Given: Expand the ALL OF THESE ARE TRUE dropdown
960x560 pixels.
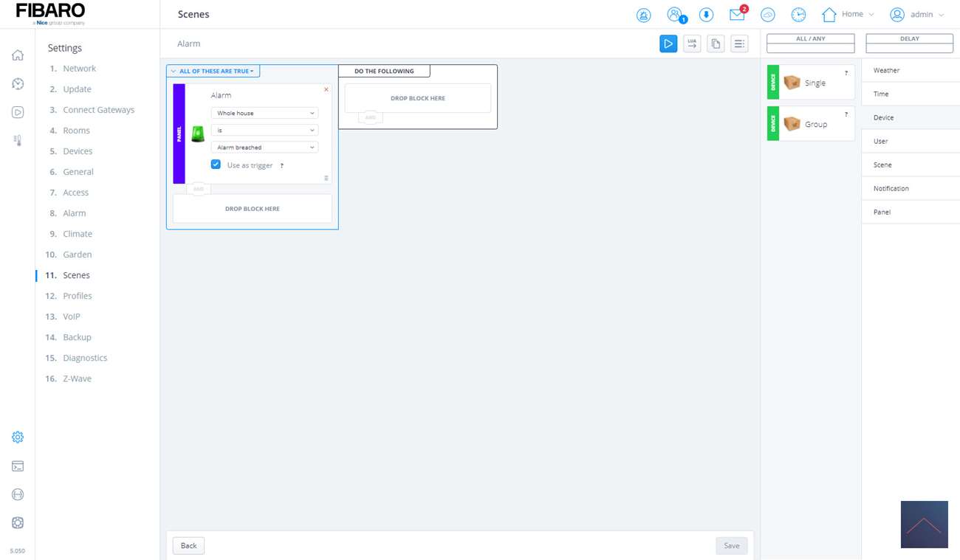Looking at the screenshot, I should 213,72.
